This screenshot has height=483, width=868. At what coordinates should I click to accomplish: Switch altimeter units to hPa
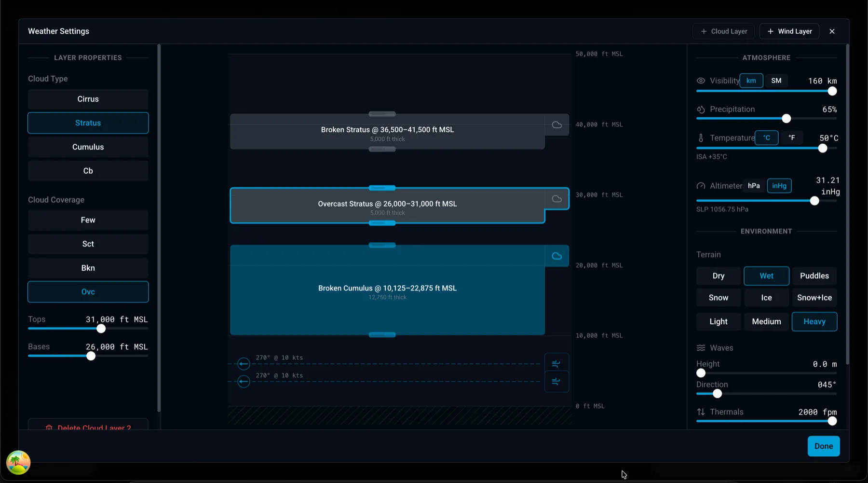[x=754, y=186]
